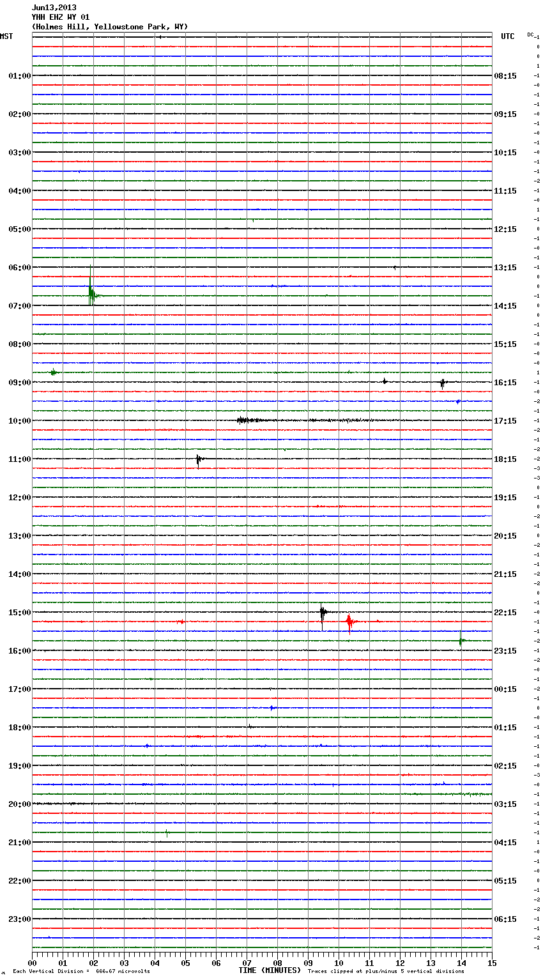This screenshot has height=980, width=543.
Task: Click the green spike just above 16:00 trace
Action: pyautogui.click(x=461, y=639)
